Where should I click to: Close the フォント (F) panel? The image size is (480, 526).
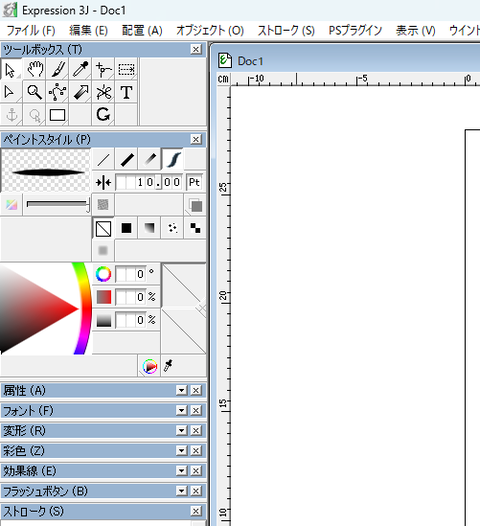tap(196, 411)
